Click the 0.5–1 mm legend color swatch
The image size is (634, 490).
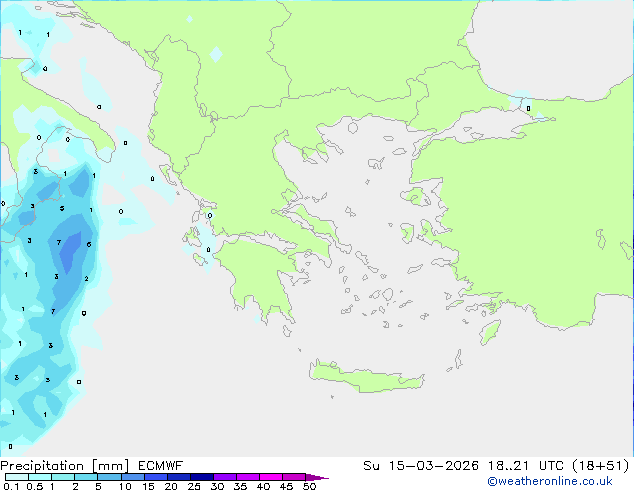40,477
